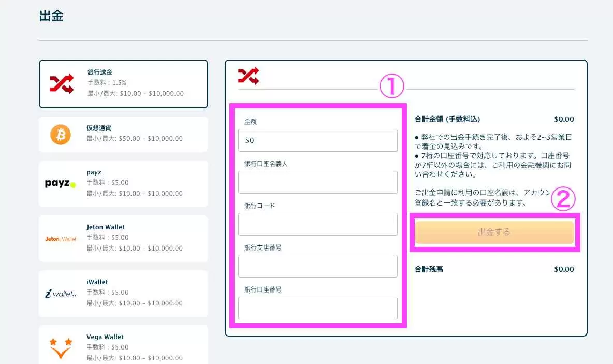613x364 pixels.
Task: Select the payz withdrawal method
Action: coord(123,183)
